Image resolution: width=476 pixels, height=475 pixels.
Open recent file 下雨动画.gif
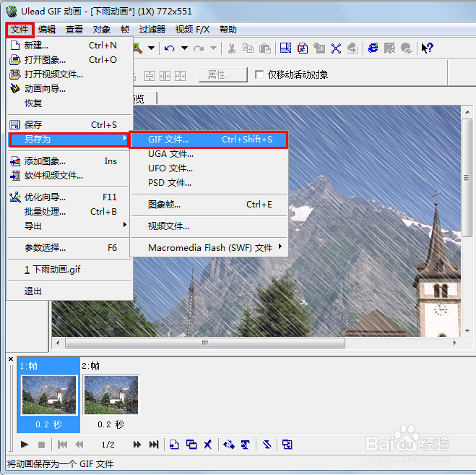click(x=69, y=270)
